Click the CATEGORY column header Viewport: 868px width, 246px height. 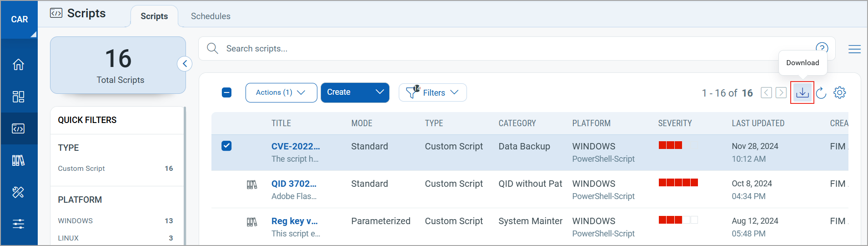click(x=517, y=123)
